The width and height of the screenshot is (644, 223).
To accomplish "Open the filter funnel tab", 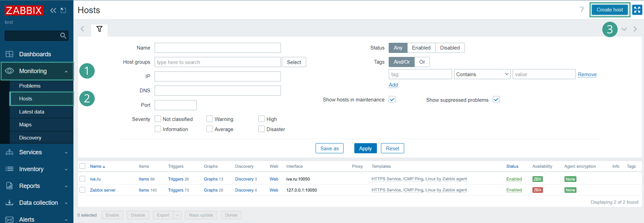I will (99, 29).
